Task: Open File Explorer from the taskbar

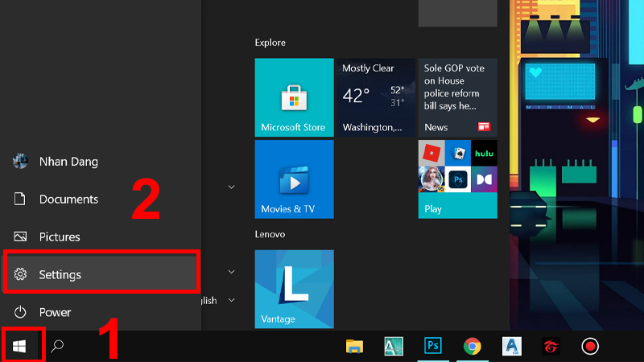Action: (354, 347)
